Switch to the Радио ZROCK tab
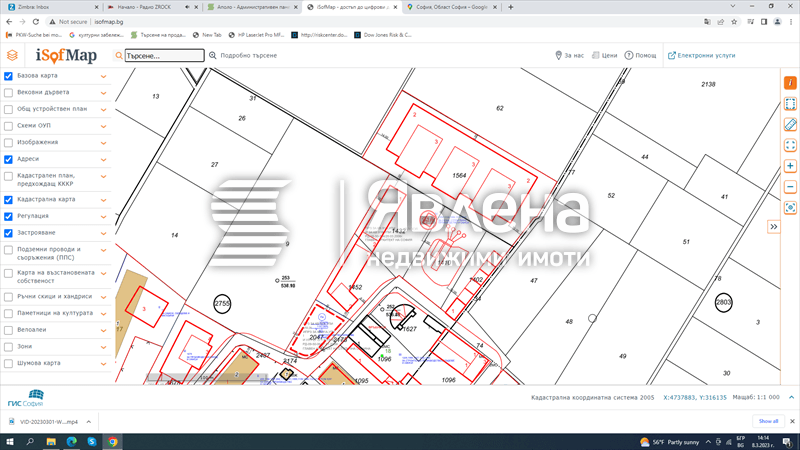The height and width of the screenshot is (450, 800). [x=151, y=7]
